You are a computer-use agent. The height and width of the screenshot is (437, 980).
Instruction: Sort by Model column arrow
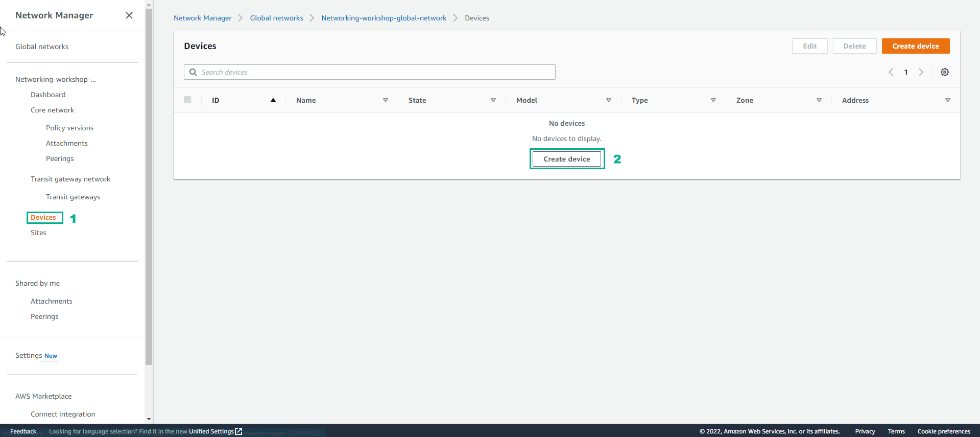[609, 100]
